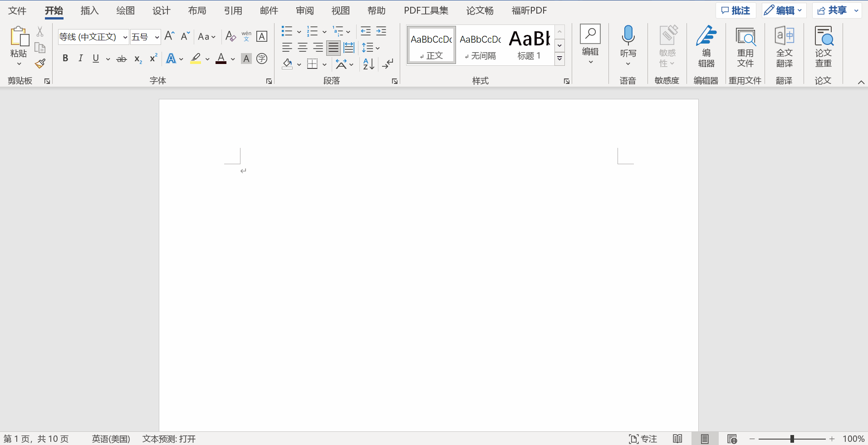Click the Paste clipboard icon
Image resolution: width=868 pixels, height=445 pixels.
19,36
